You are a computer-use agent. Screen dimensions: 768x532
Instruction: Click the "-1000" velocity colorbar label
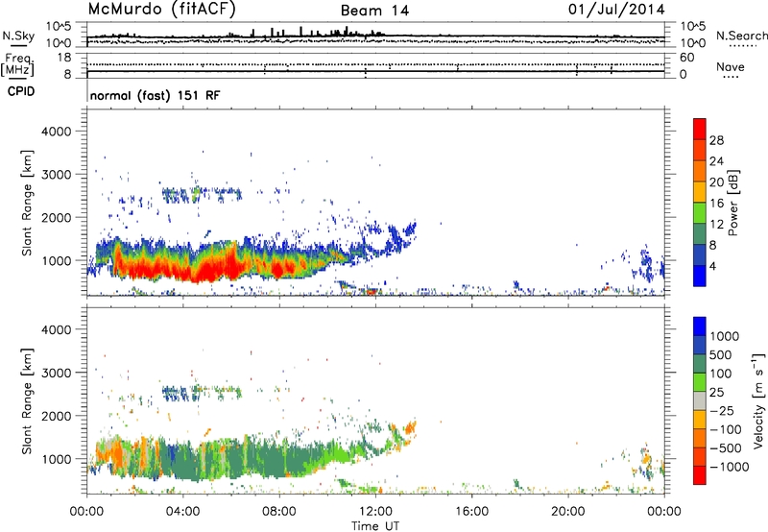click(729, 467)
